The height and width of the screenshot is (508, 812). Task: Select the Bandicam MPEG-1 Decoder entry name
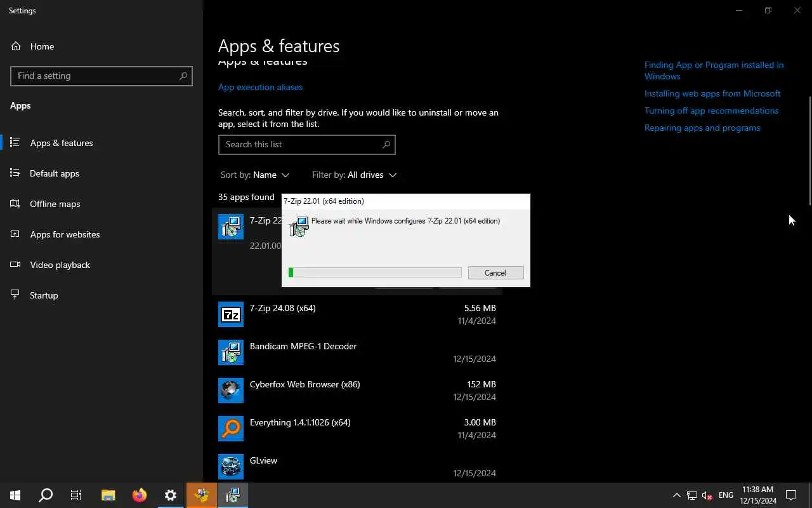(303, 346)
